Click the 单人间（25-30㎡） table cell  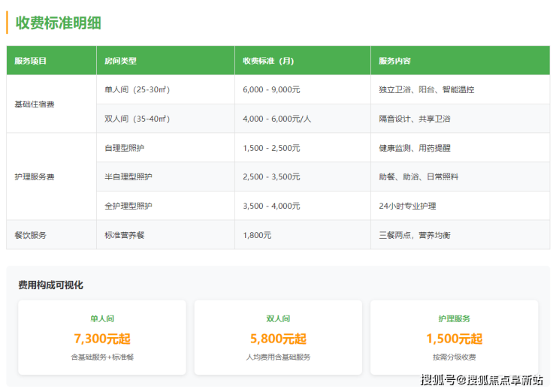click(137, 89)
